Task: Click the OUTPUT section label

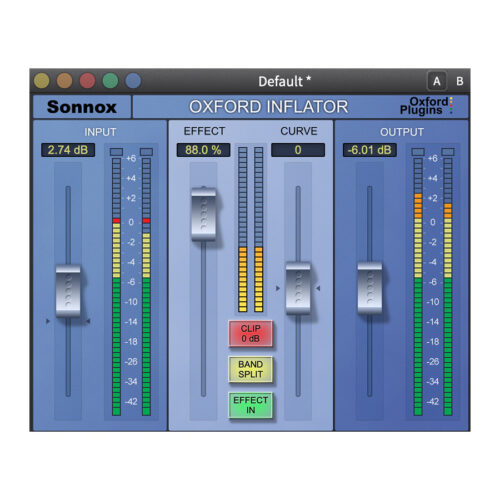Action: tap(402, 132)
